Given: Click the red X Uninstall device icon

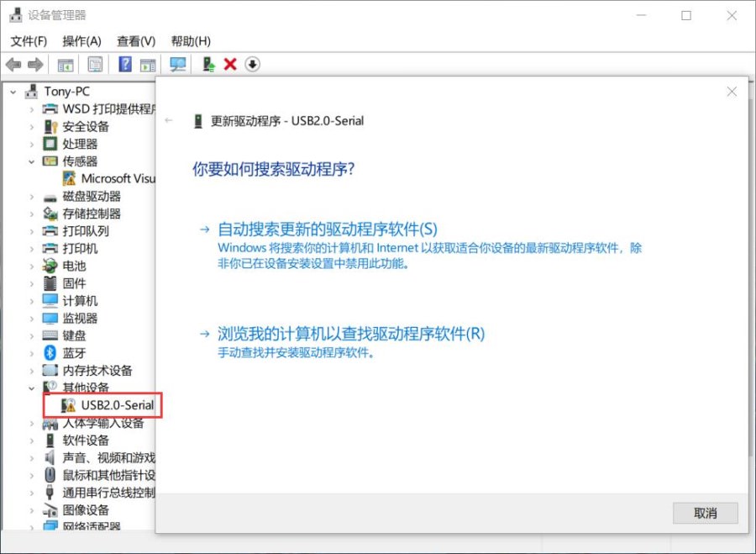Looking at the screenshot, I should pos(230,64).
